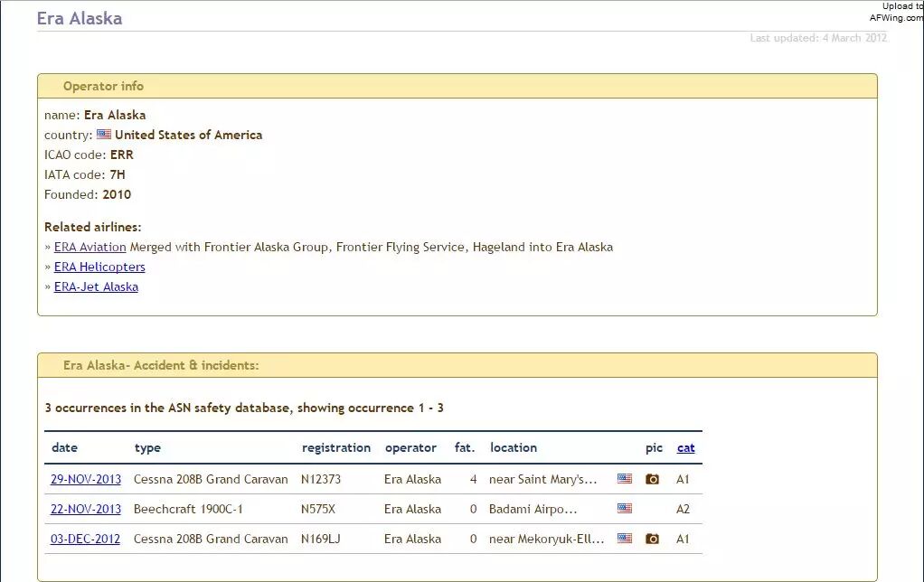Click the pic column header
Image resolution: width=924 pixels, height=582 pixels.
[x=654, y=448]
